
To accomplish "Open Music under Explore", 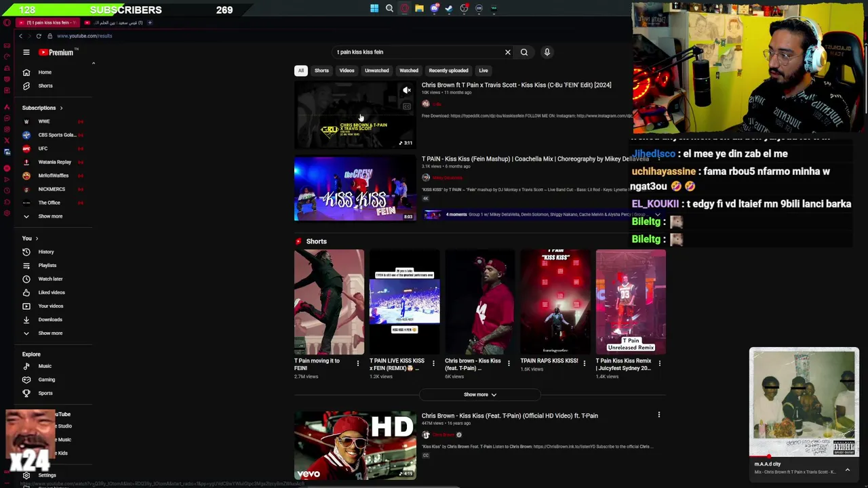I will coord(45,366).
